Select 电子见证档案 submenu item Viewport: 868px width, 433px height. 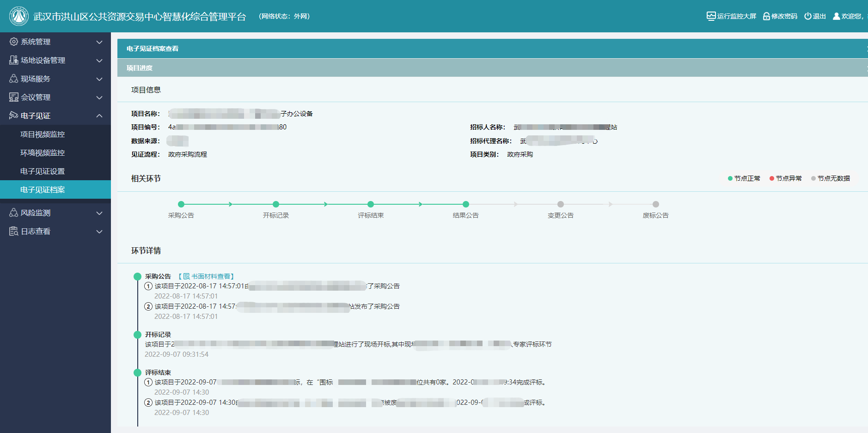[x=55, y=189]
